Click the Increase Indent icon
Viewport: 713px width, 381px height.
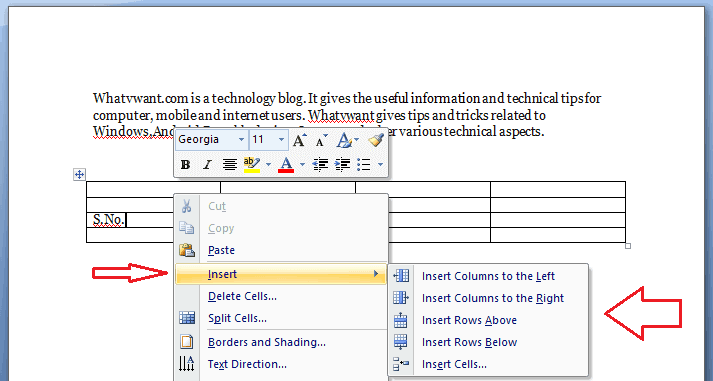(x=342, y=164)
